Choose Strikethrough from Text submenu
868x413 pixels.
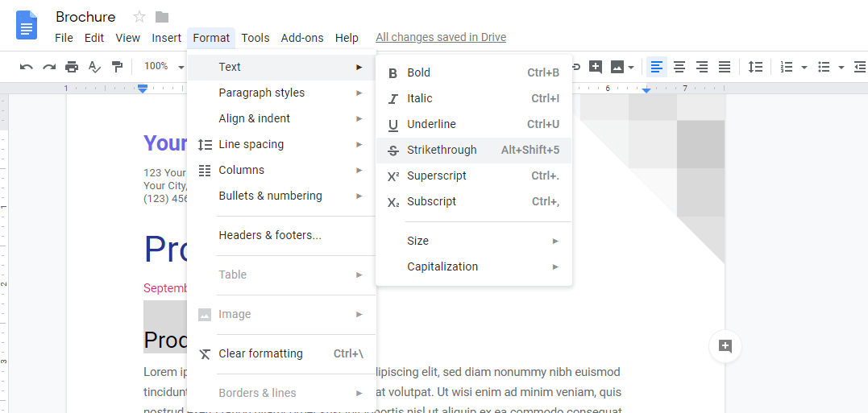[442, 150]
